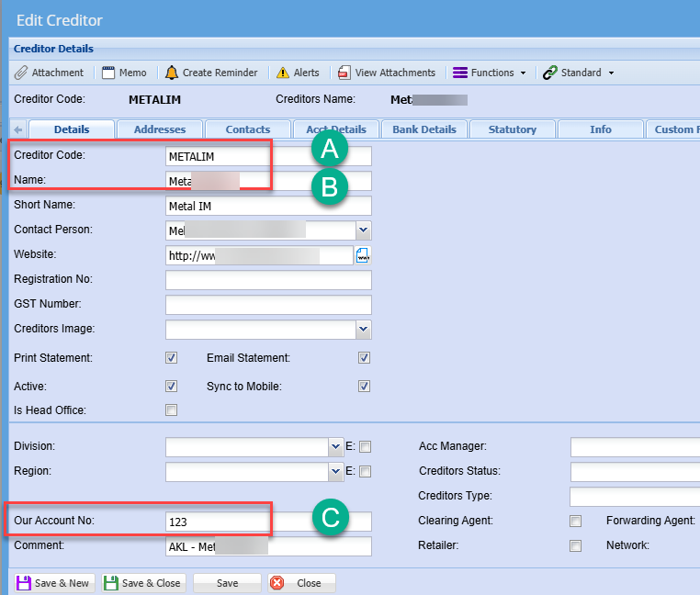Toggle the Sync to Mobile checkbox
This screenshot has width=700, height=595.
click(364, 387)
